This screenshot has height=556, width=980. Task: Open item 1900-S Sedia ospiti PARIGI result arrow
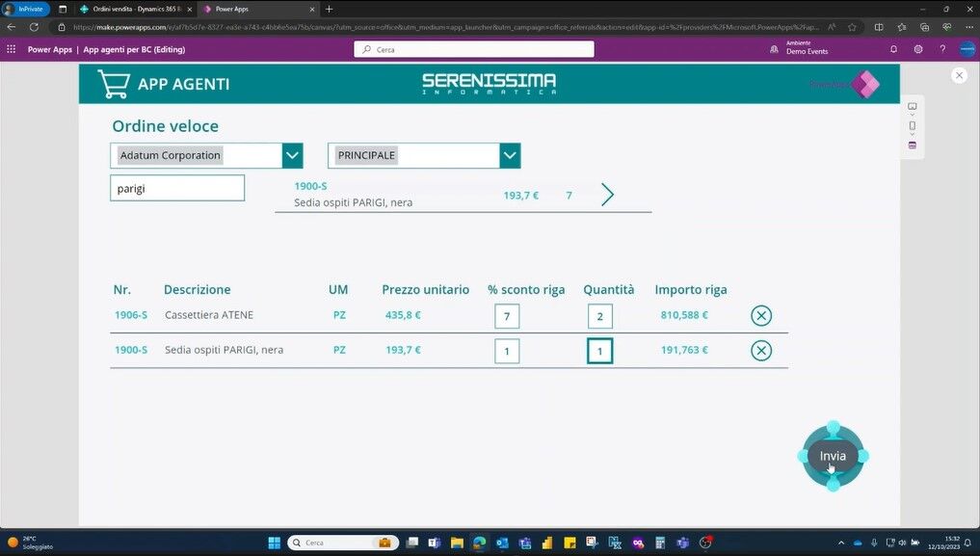click(607, 195)
